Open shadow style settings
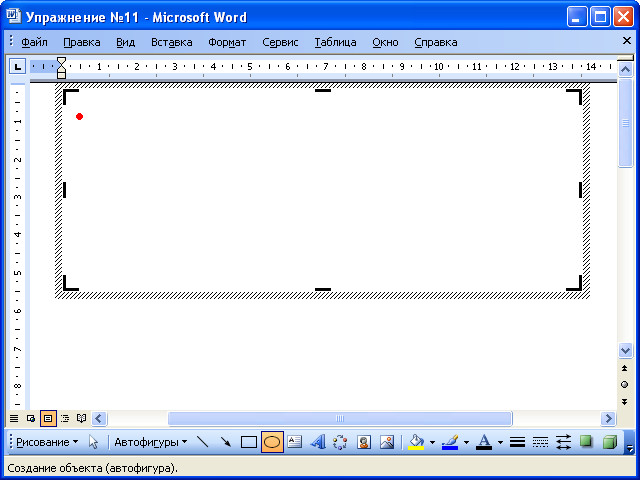 [x=586, y=442]
